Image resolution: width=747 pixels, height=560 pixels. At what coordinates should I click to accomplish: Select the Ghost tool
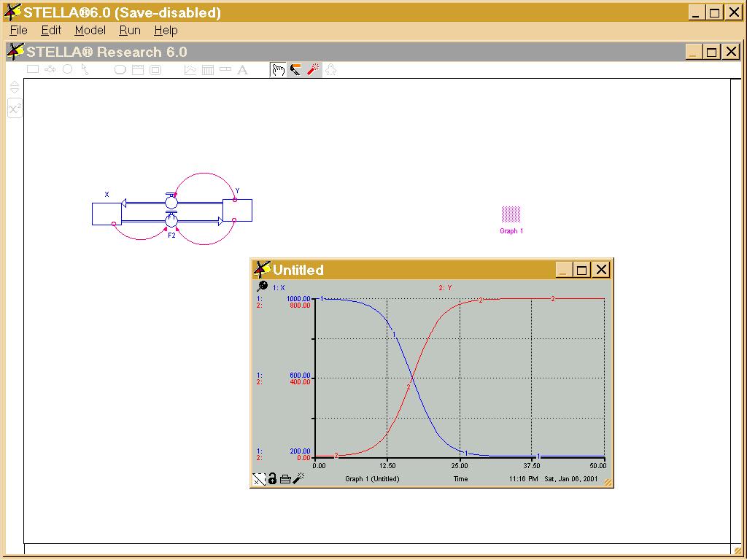tap(330, 70)
